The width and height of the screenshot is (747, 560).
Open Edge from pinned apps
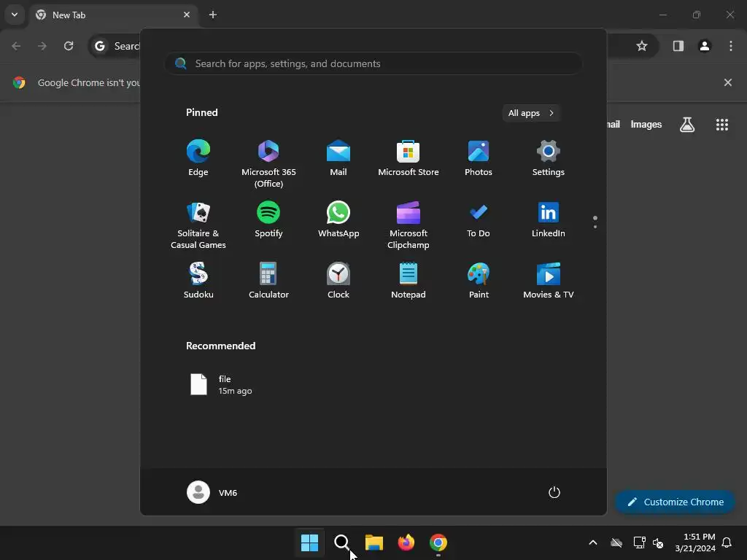pos(198,158)
